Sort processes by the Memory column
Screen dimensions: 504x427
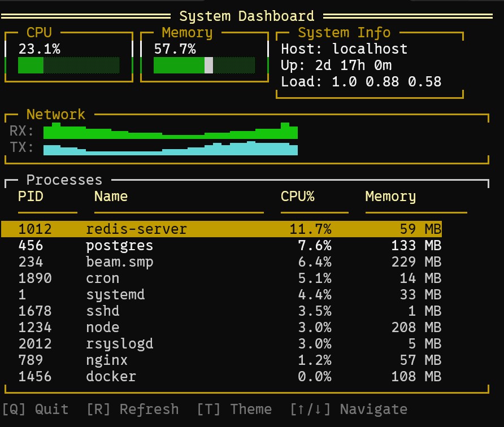pyautogui.click(x=392, y=197)
